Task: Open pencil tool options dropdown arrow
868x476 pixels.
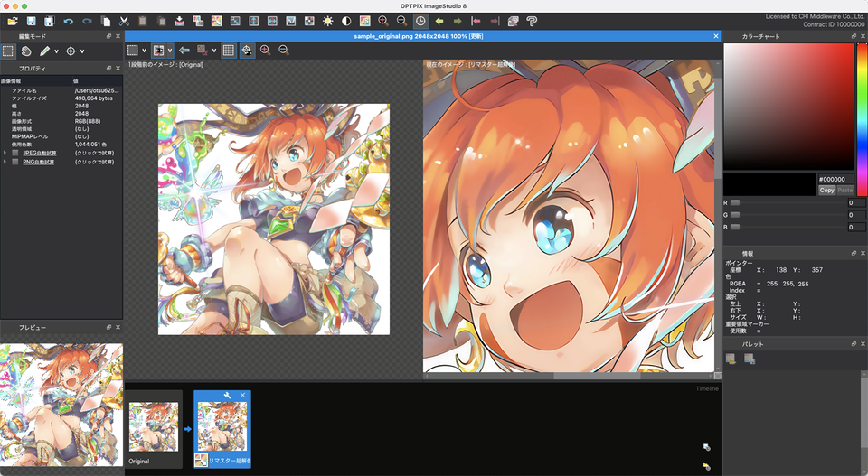Action: 56,51
